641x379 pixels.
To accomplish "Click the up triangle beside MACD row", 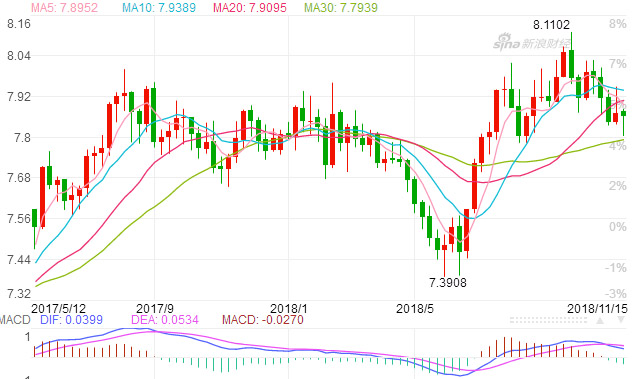I will click(599, 320).
